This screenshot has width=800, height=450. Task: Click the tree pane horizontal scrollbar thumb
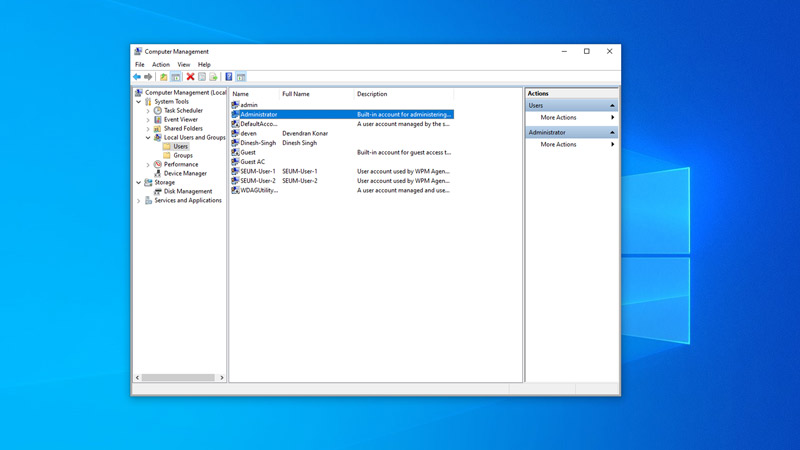point(178,378)
